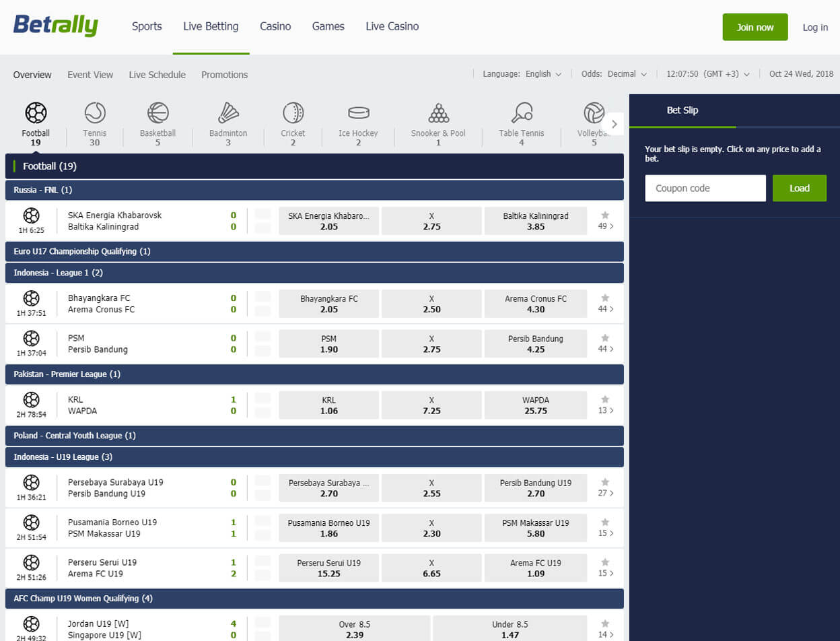Bet on draw X at 7.25

[x=431, y=405]
